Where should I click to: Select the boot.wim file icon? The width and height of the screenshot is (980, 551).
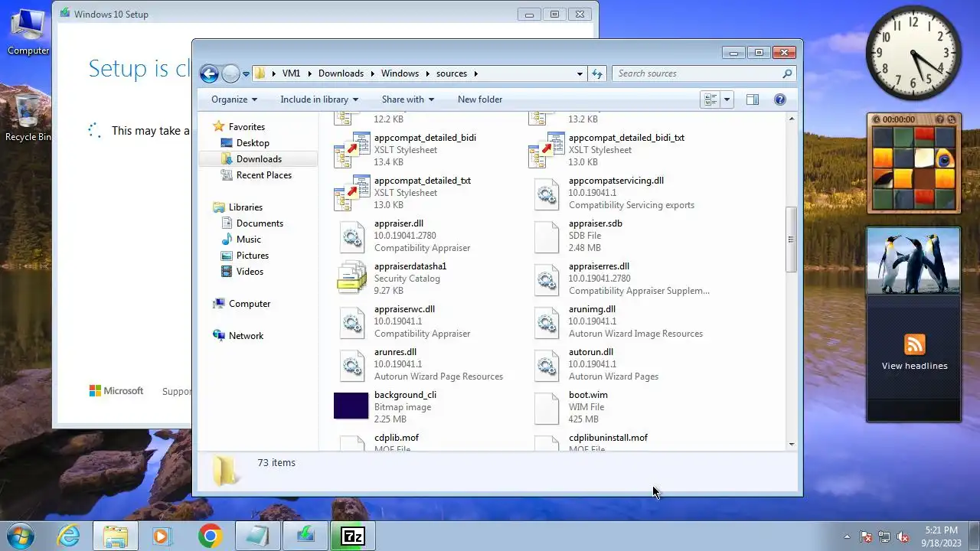[x=547, y=407]
